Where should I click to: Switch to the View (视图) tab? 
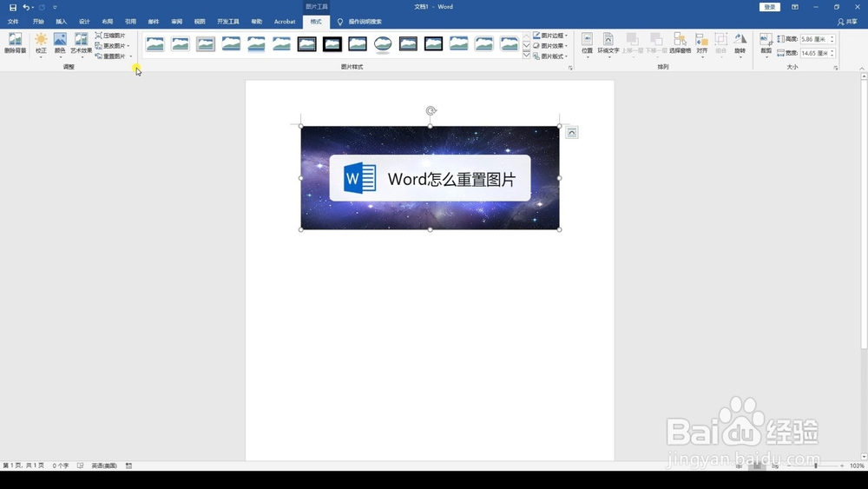point(200,22)
